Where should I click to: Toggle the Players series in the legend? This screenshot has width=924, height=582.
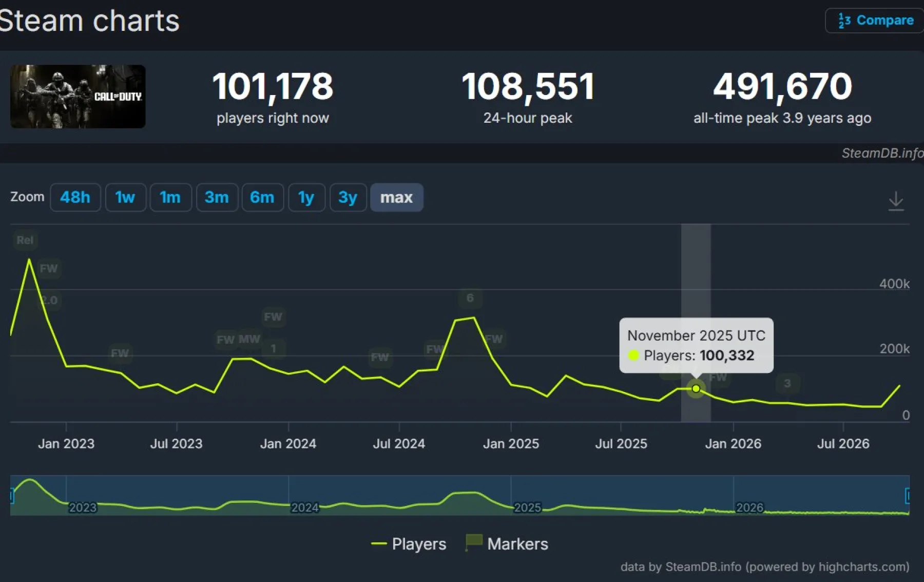[x=409, y=544]
